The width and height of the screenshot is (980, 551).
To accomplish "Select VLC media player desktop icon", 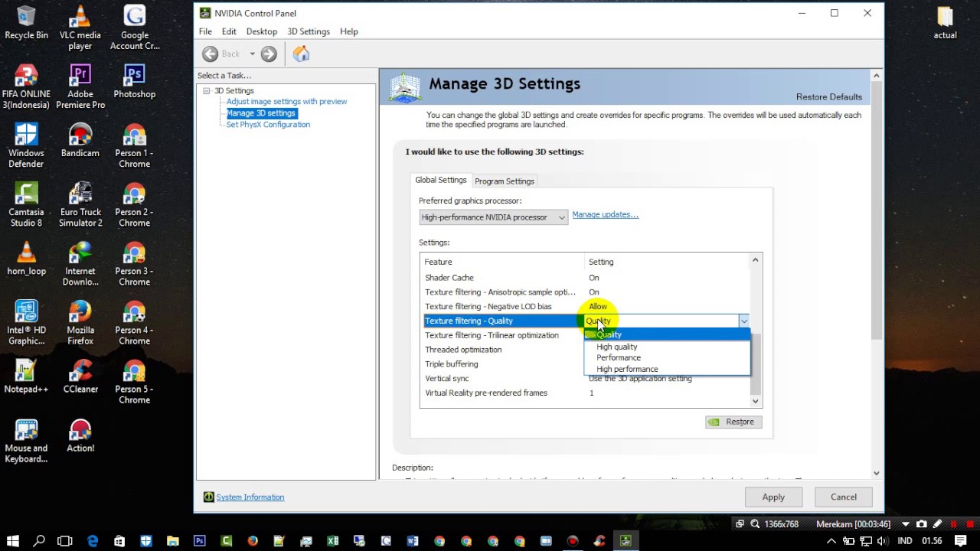I will [80, 28].
